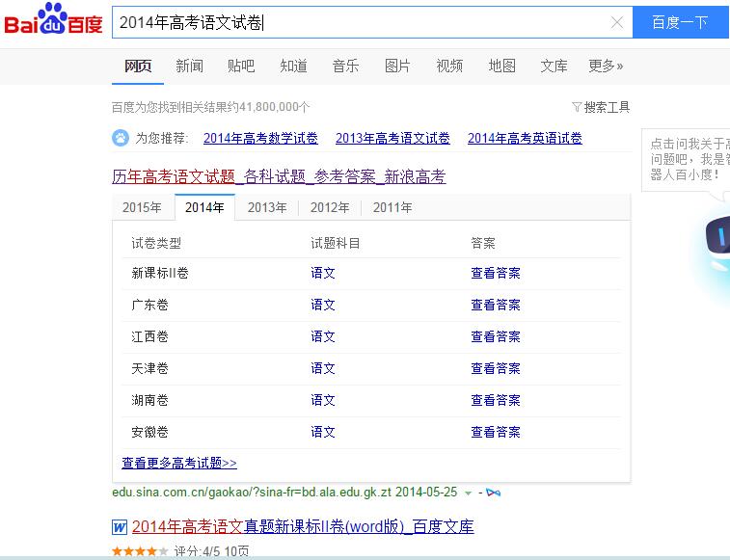Click into the search input field
Image resolution: width=730 pixels, height=560 pixels.
357,22
